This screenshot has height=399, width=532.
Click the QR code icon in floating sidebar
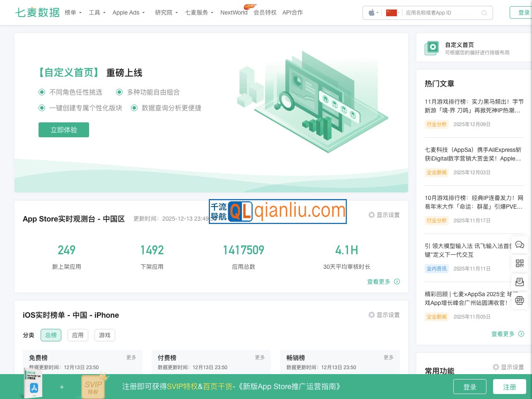pos(520,263)
